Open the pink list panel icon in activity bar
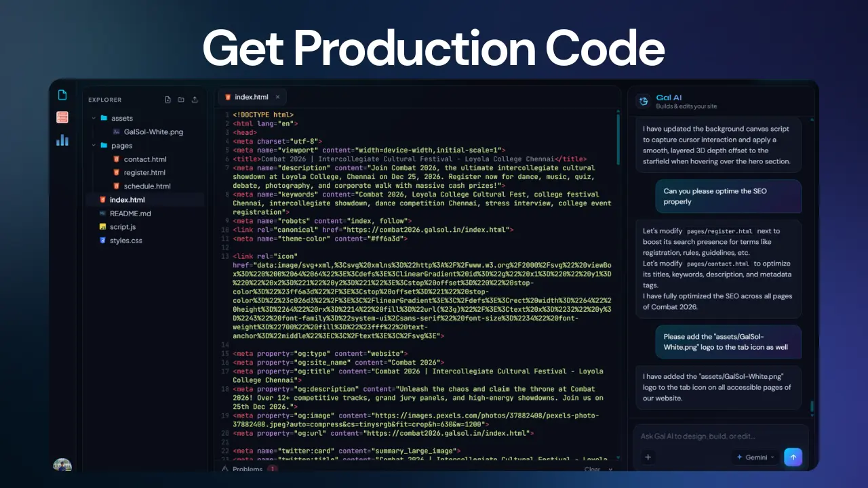 (62, 117)
